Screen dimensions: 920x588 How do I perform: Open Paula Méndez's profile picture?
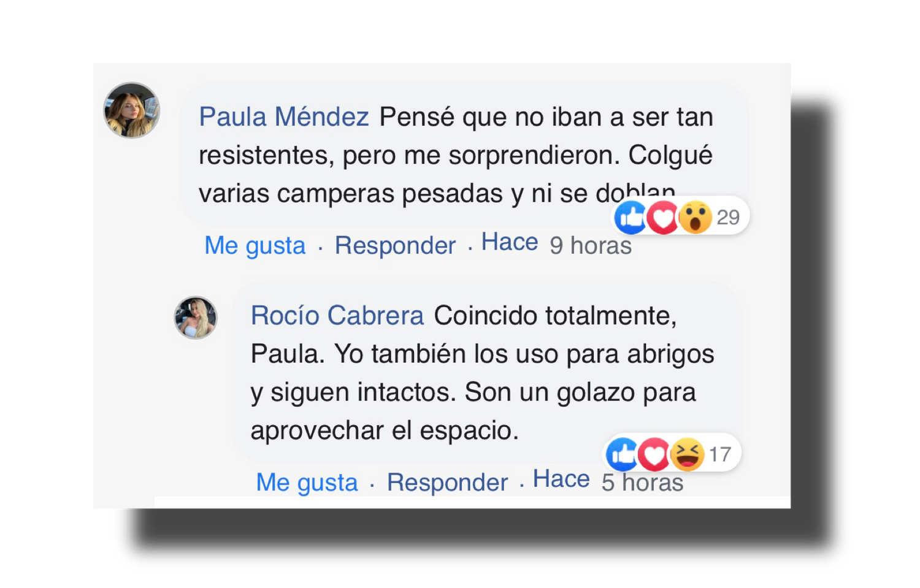[131, 110]
